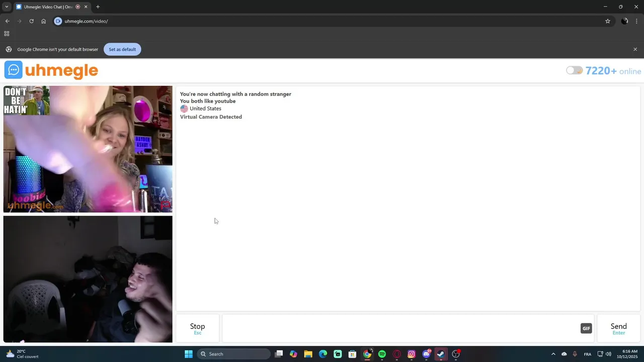Open Spotify from the taskbar

(382, 354)
